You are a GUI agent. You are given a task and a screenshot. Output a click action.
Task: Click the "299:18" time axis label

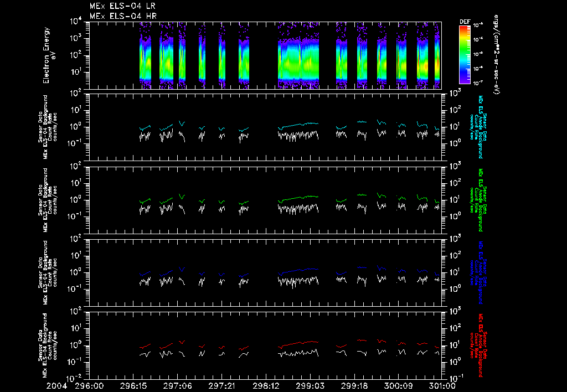(x=354, y=386)
